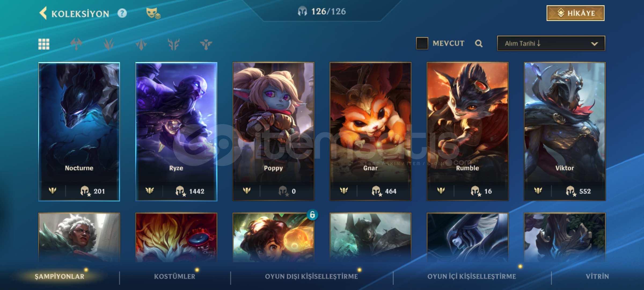Viewport: 644px width, 290px height.
Task: Open the Oyun İçi Kişiselleştirme tab
Action: (x=472, y=276)
